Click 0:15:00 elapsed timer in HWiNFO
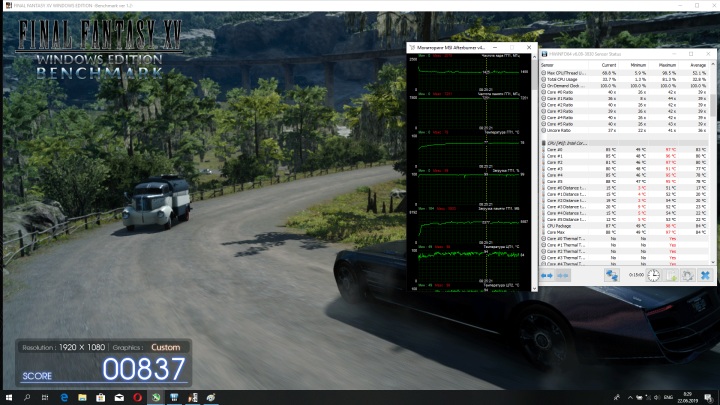 coord(636,275)
